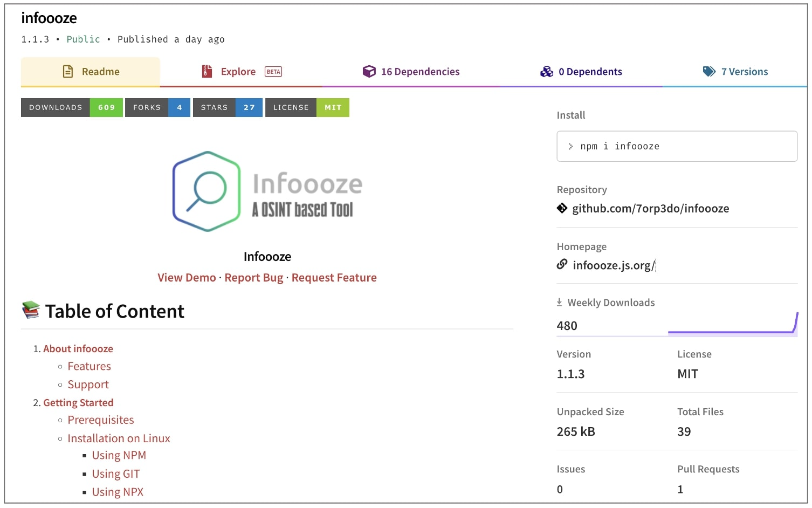Open the 16 Dependencies tab
812x508 pixels.
(419, 72)
